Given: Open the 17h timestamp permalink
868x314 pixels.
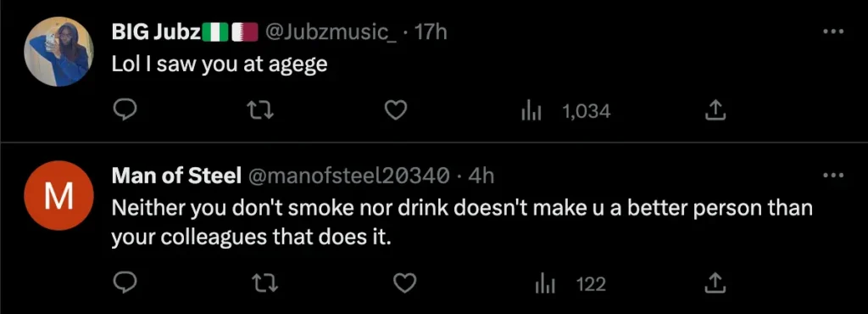Looking at the screenshot, I should tap(430, 33).
